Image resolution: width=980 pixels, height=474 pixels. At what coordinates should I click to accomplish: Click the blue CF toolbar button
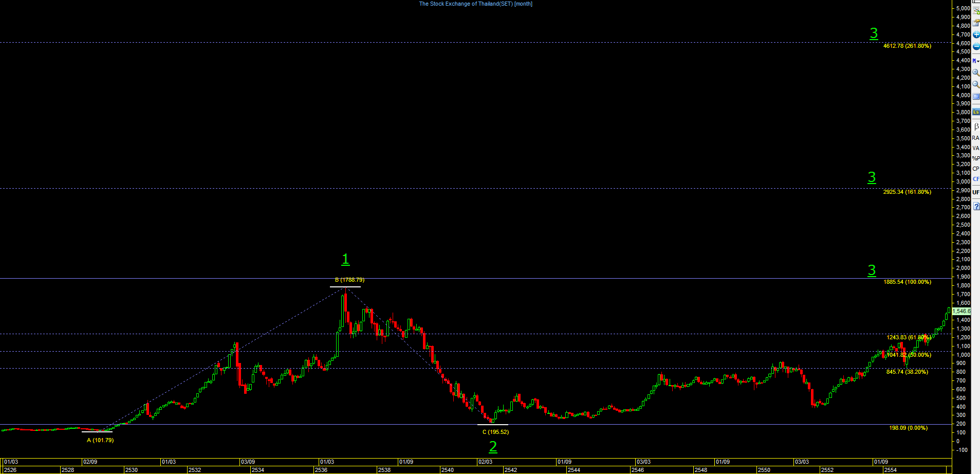(x=976, y=179)
